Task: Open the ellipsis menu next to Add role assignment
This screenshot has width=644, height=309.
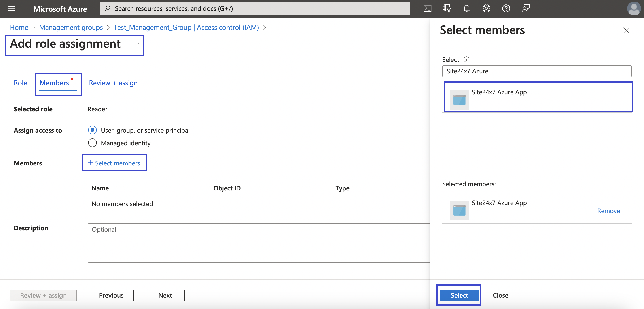Action: tap(136, 44)
